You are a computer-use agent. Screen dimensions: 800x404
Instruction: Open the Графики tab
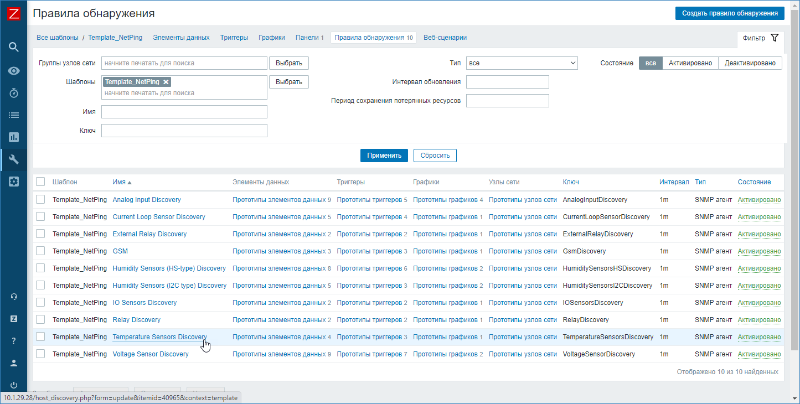tap(271, 38)
